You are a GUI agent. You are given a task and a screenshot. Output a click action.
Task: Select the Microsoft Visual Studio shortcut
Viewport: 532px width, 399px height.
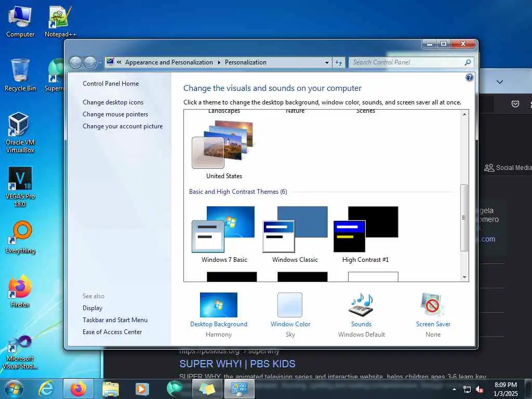click(20, 352)
